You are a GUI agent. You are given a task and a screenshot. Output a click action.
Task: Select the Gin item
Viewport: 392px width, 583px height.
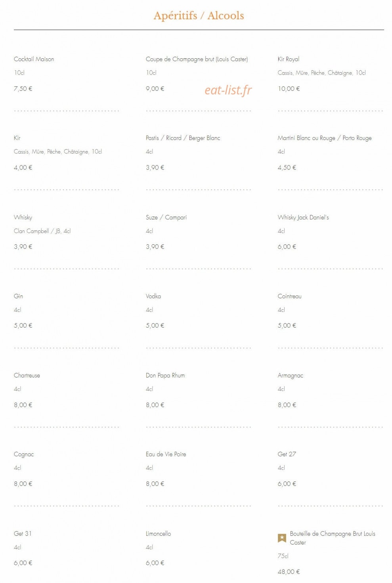pos(18,296)
